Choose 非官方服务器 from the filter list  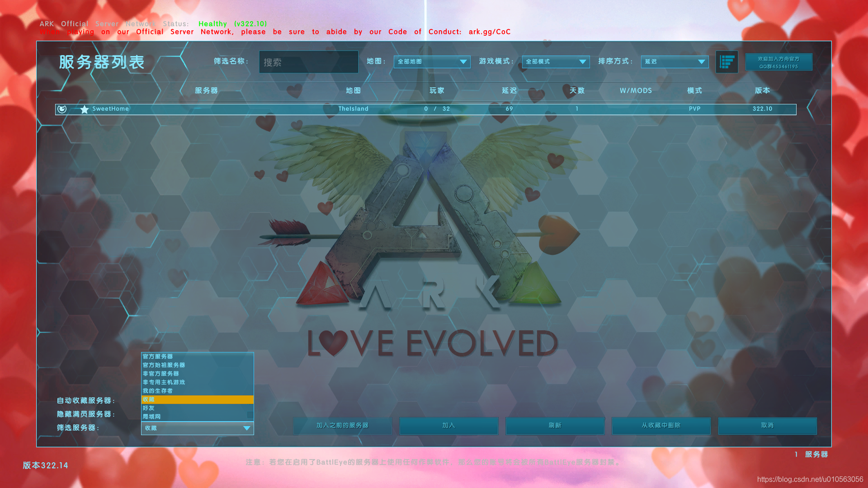pyautogui.click(x=161, y=374)
